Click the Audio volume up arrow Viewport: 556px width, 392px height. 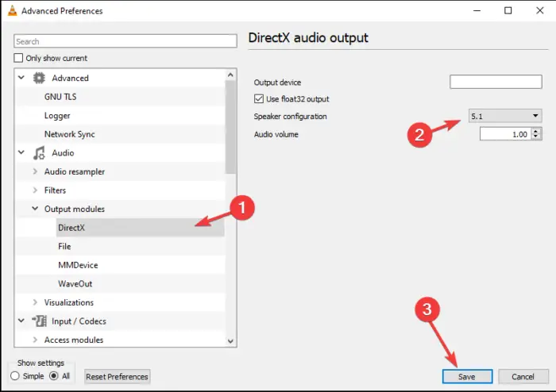pyautogui.click(x=536, y=132)
